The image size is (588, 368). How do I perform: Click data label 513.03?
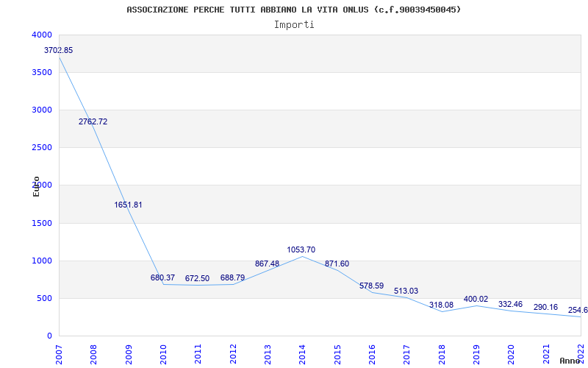tap(406, 291)
